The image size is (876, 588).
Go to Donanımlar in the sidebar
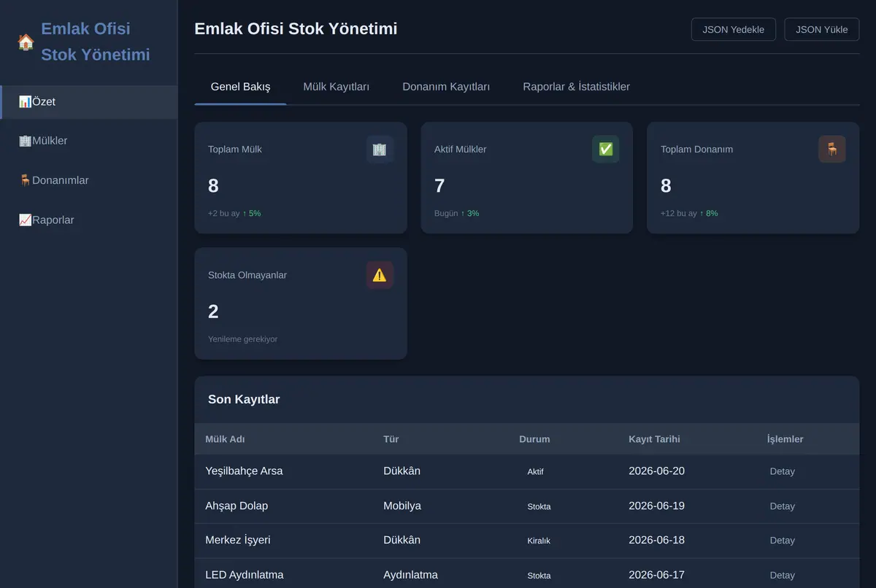88,180
